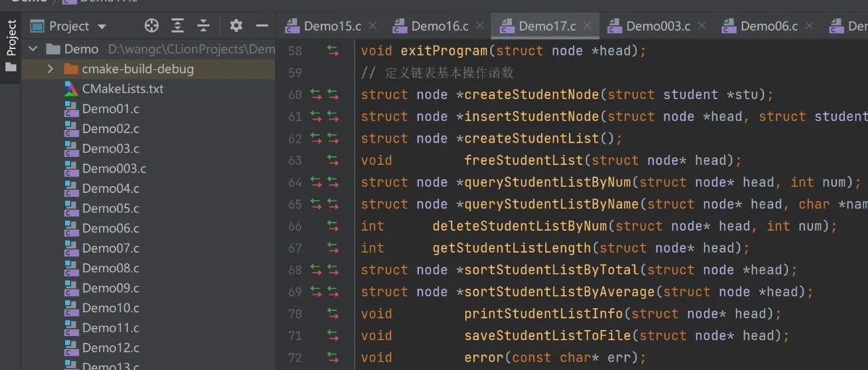Click the Select Opened File locate icon

coord(152,26)
